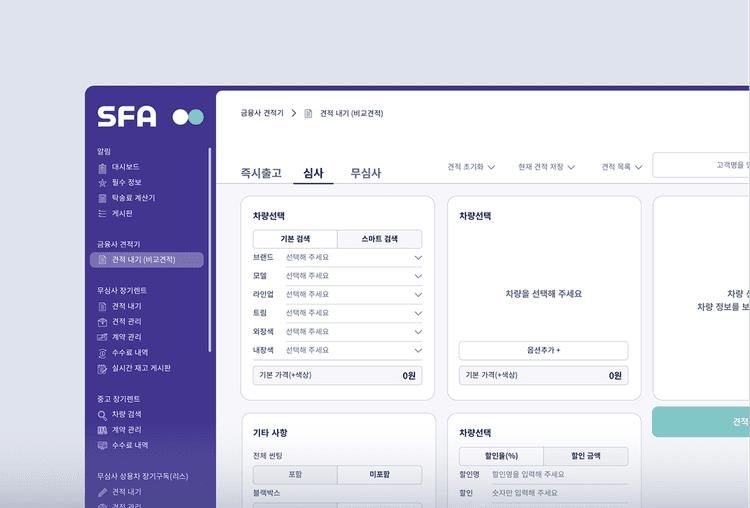
Task: Click the 수수료 내역 icon under 무심사 장기렌트
Action: tap(102, 353)
